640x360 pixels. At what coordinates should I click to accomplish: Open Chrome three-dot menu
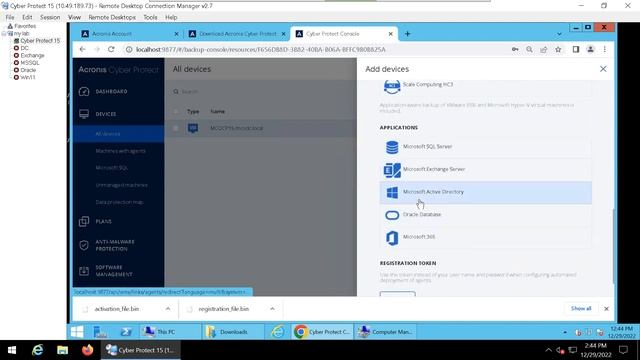click(x=604, y=49)
